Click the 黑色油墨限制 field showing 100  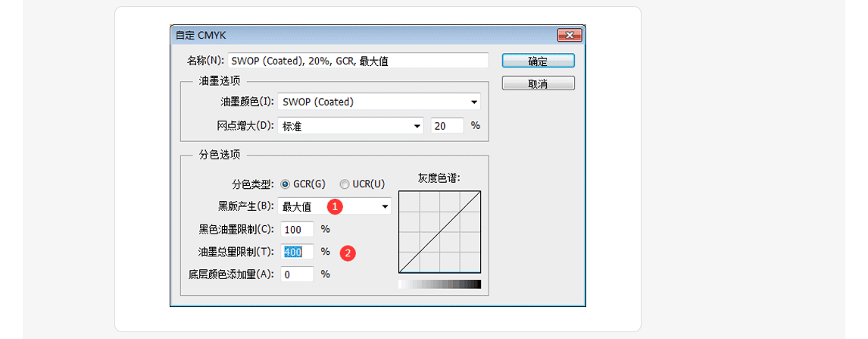click(x=296, y=229)
